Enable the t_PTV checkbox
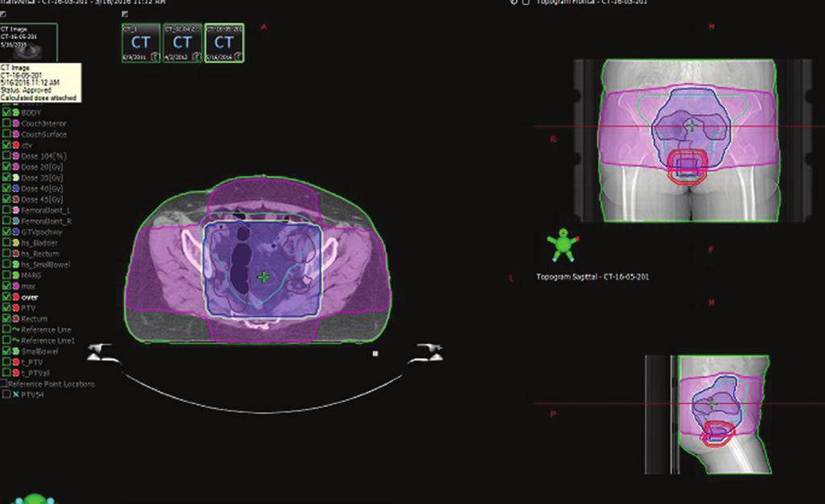The height and width of the screenshot is (504, 825). (x=6, y=362)
